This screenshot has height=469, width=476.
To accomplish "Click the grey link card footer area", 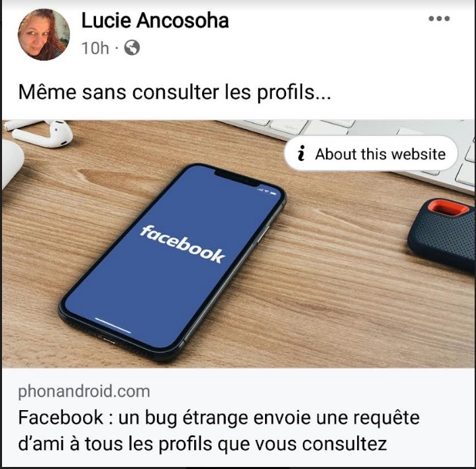I will 238,418.
